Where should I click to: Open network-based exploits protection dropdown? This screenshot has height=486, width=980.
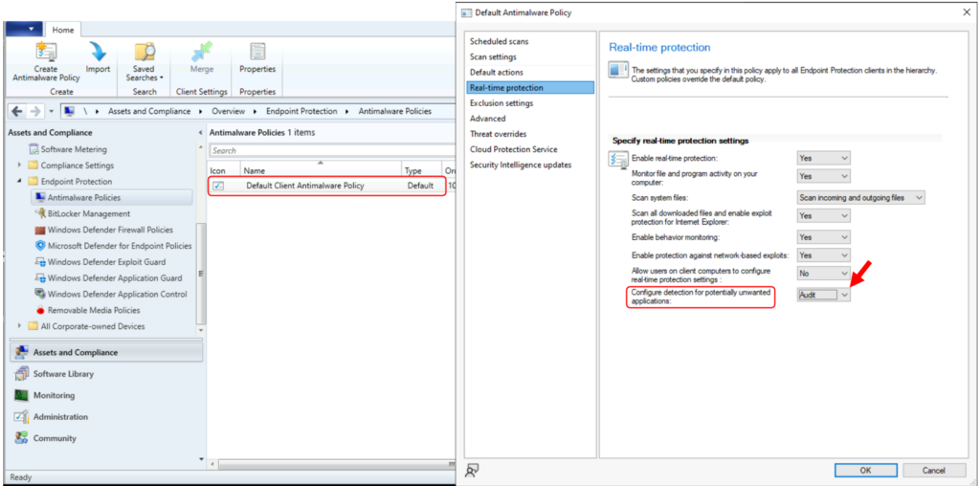pos(824,255)
